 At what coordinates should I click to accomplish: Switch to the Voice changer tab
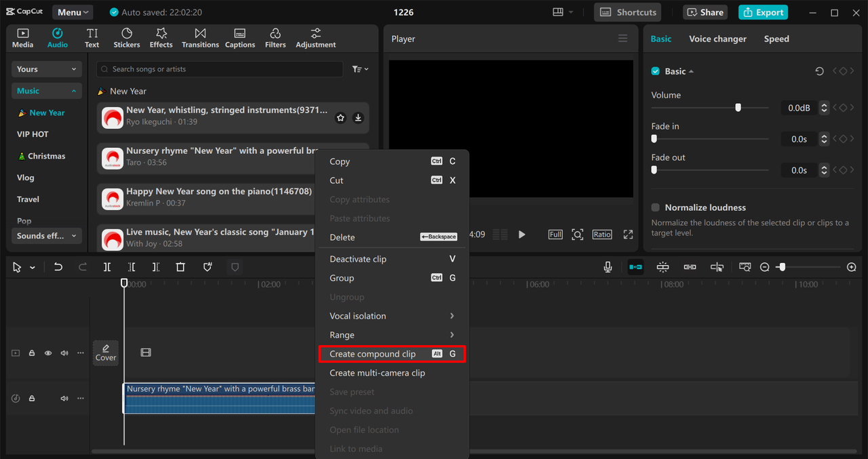pos(717,39)
